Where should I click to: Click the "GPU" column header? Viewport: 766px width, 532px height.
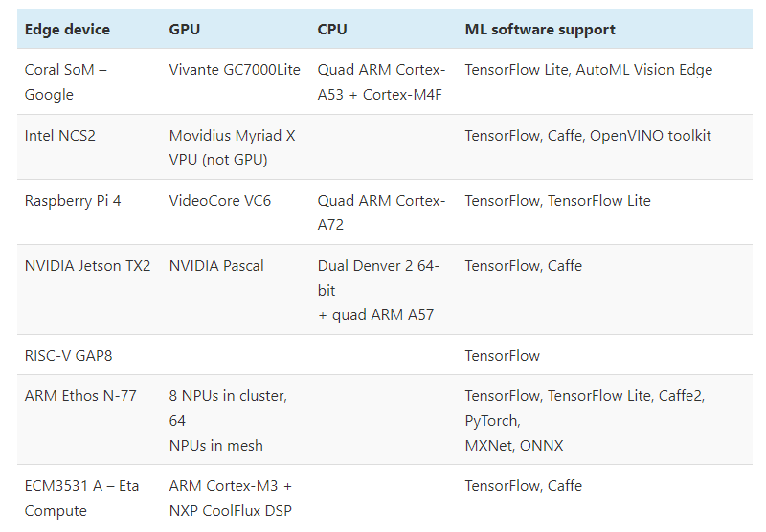pos(185,30)
